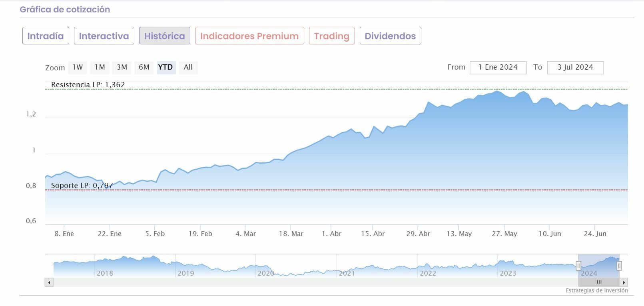Open Indicadores Premium
This screenshot has width=644, height=306.
[x=249, y=36]
